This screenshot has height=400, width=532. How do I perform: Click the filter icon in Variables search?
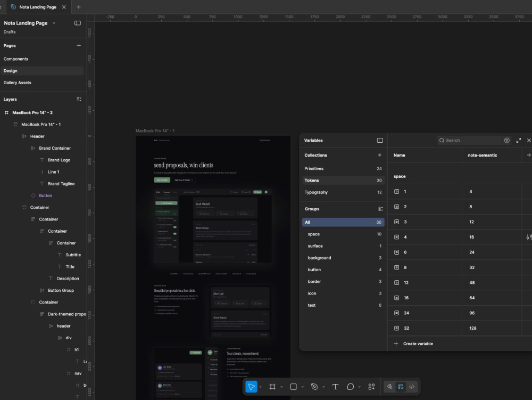[506, 140]
